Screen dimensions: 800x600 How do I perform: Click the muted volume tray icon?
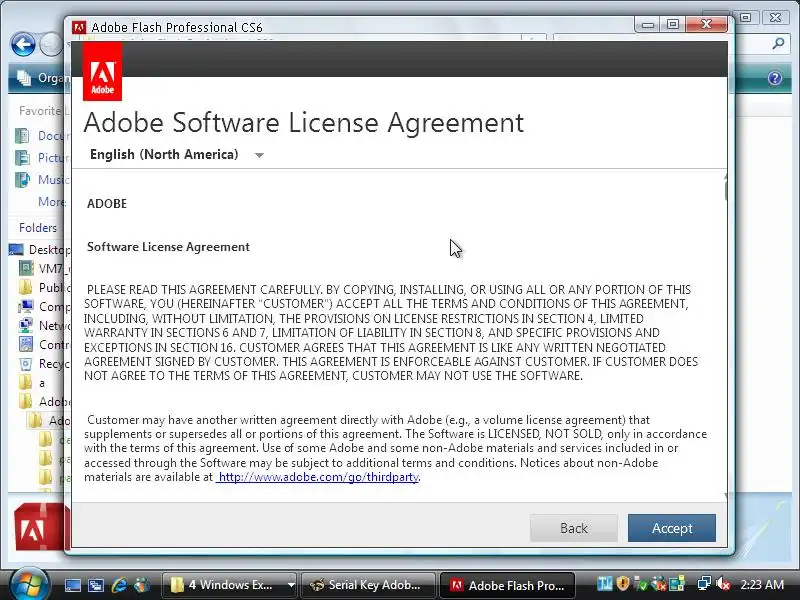pyautogui.click(x=723, y=583)
